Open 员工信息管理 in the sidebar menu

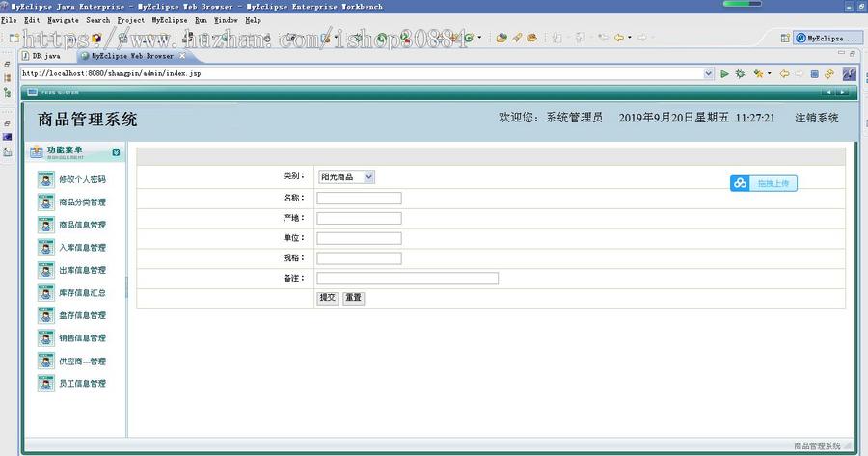coord(72,383)
